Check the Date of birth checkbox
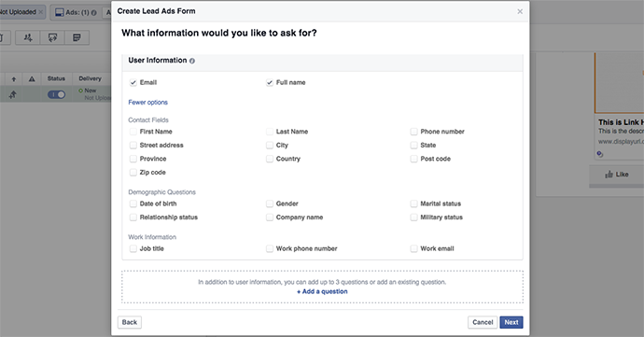Screen dimensions: 644x337 [133, 204]
